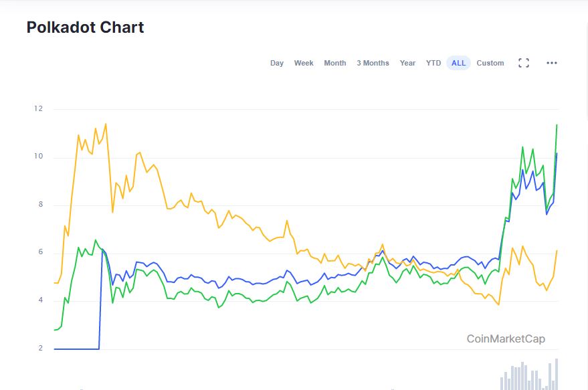Select the Day time range
The width and height of the screenshot is (588, 390).
(277, 63)
